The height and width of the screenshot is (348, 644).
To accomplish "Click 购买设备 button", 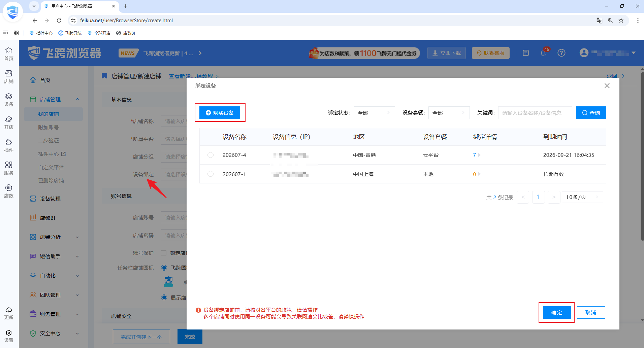I will (x=220, y=113).
